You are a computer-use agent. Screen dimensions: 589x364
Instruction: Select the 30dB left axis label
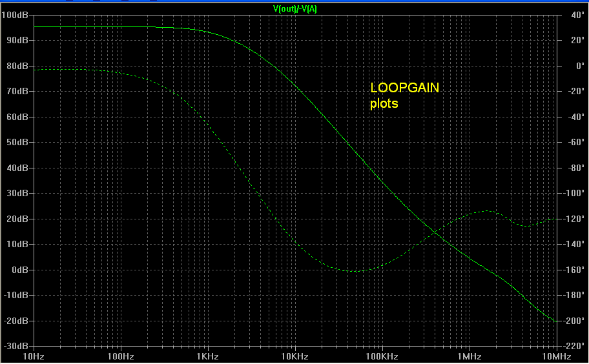click(x=17, y=193)
